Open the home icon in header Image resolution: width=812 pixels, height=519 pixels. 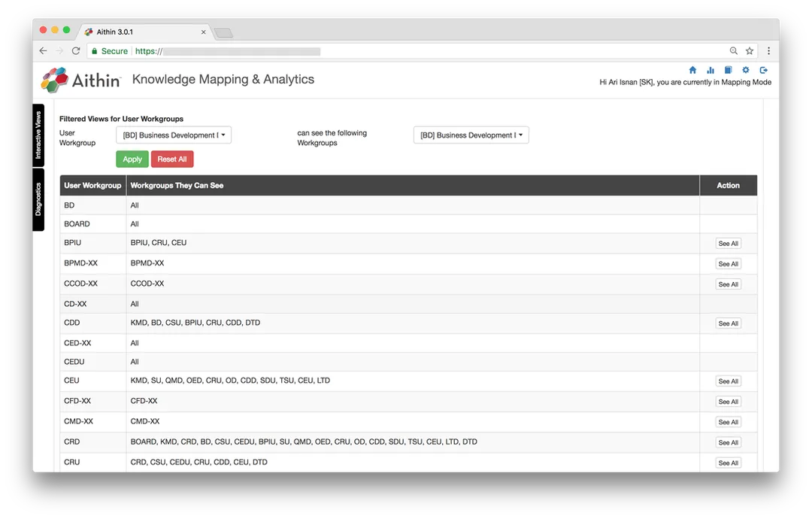point(692,70)
